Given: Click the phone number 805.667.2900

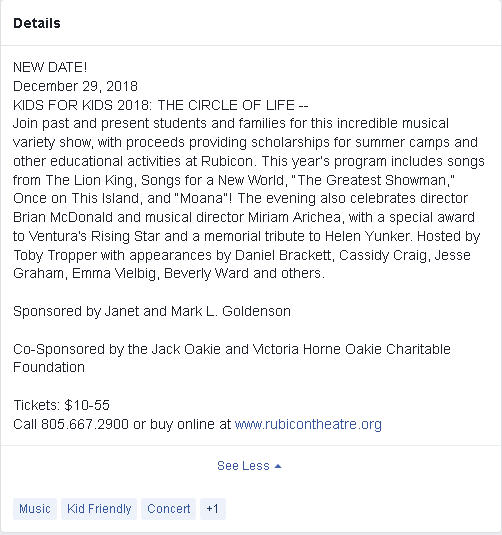Looking at the screenshot, I should pos(85,424).
